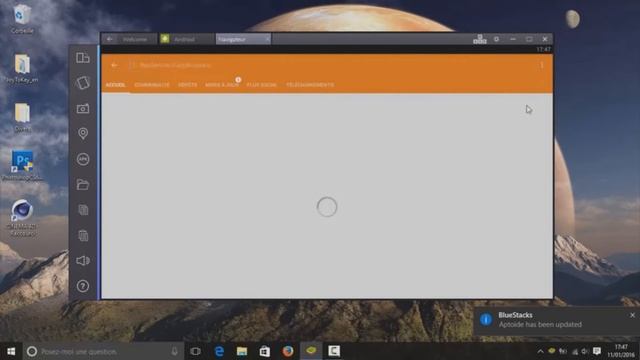The height and width of the screenshot is (360, 640).
Task: Click the BlueStacks back arrow in title bar
Action: click(109, 39)
